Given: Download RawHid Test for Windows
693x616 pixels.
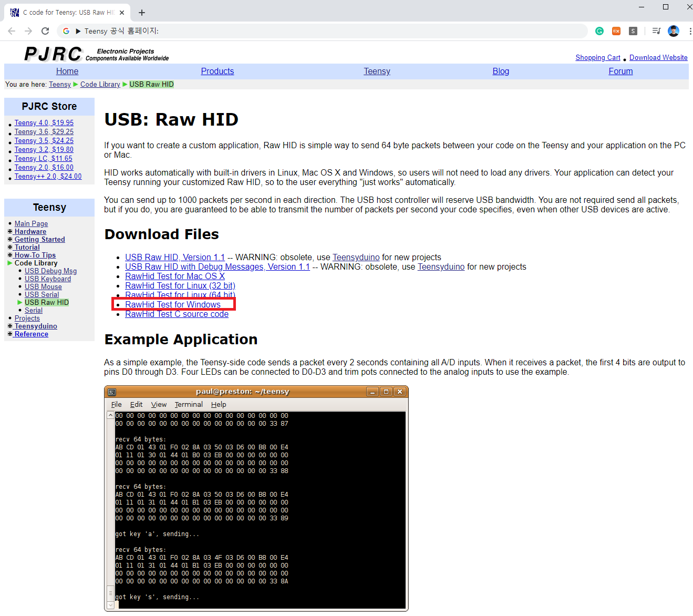Looking at the screenshot, I should (x=173, y=304).
